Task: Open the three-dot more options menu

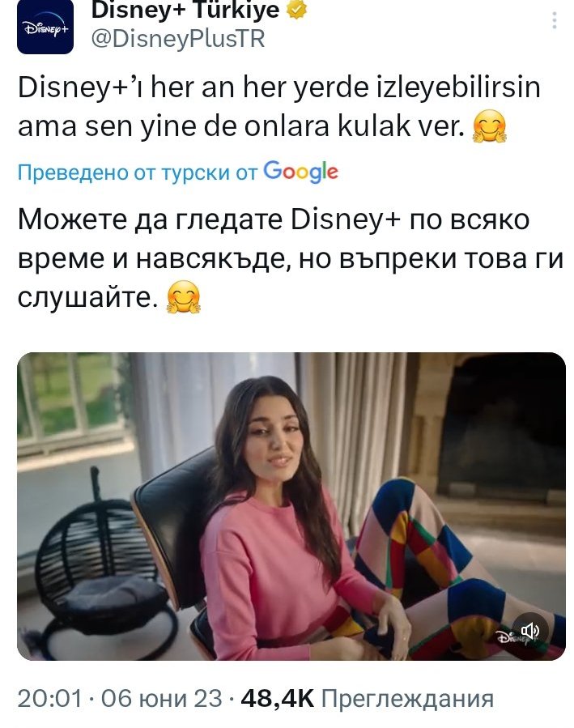Action: [x=554, y=20]
